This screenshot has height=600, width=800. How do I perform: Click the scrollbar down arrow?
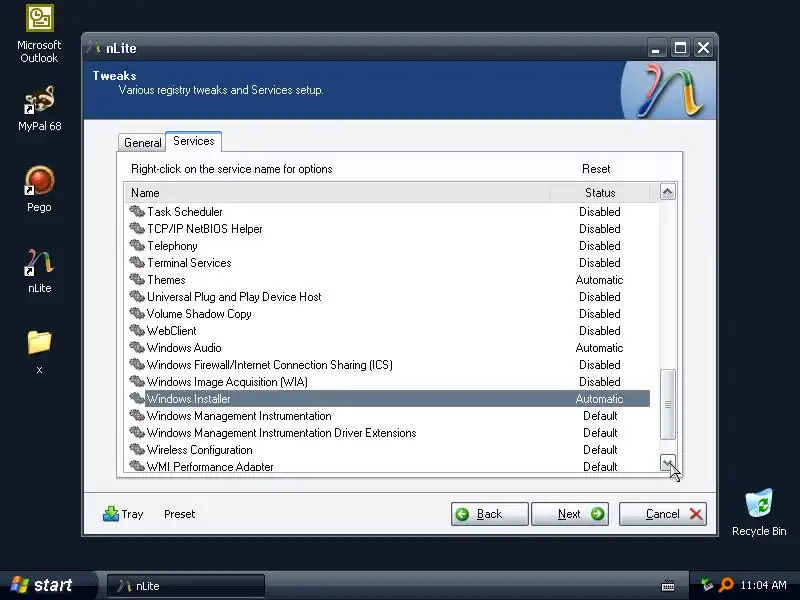(x=667, y=462)
